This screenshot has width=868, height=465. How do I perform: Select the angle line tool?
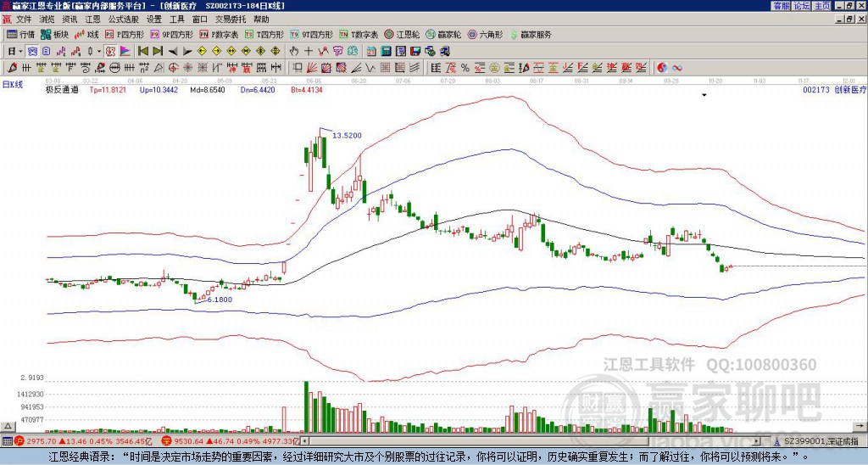(x=357, y=68)
